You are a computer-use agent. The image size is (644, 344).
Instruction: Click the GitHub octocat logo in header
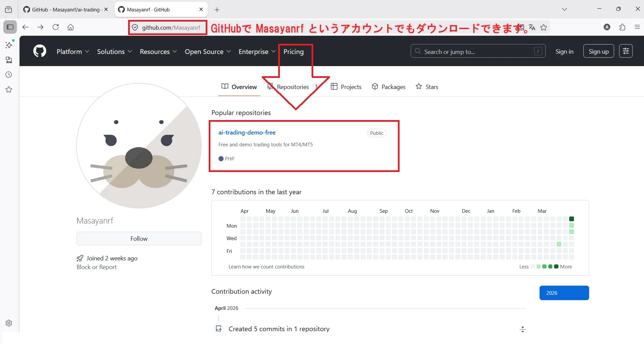coord(40,51)
